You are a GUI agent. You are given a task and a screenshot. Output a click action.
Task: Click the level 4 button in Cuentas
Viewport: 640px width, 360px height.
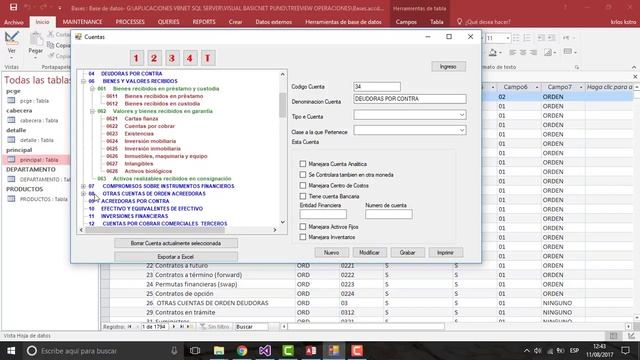point(189,58)
